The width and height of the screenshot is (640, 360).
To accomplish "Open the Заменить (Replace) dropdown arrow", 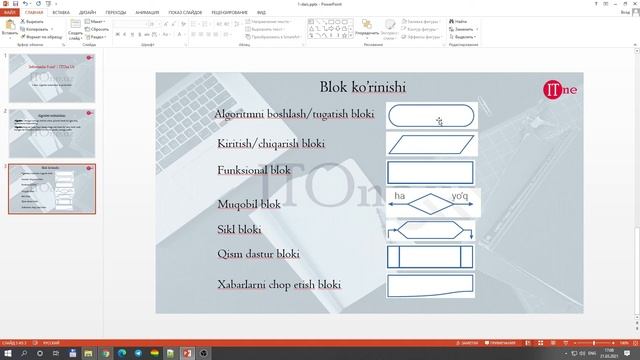I will tap(477, 29).
